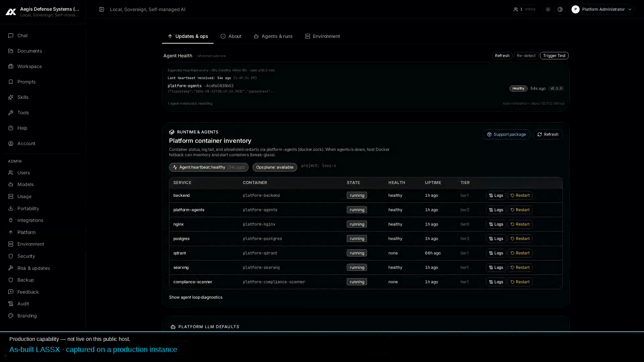Download the Support package
The width and height of the screenshot is (644, 362).
click(506, 134)
